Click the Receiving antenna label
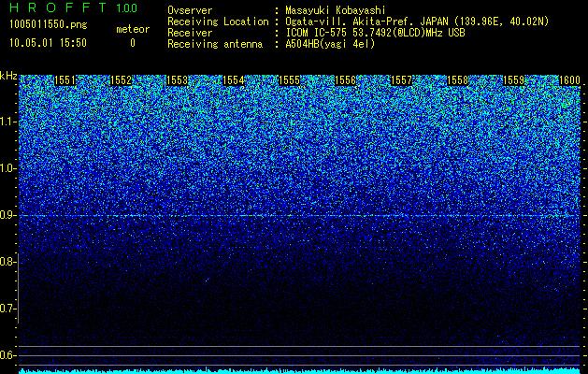588x374 pixels. (215, 44)
